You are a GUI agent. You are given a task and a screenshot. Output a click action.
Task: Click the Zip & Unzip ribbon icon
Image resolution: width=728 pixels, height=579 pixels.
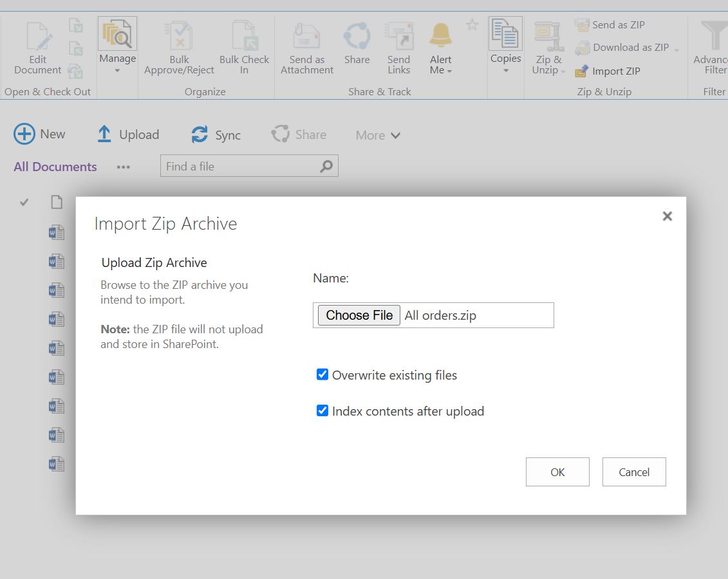coord(548,37)
